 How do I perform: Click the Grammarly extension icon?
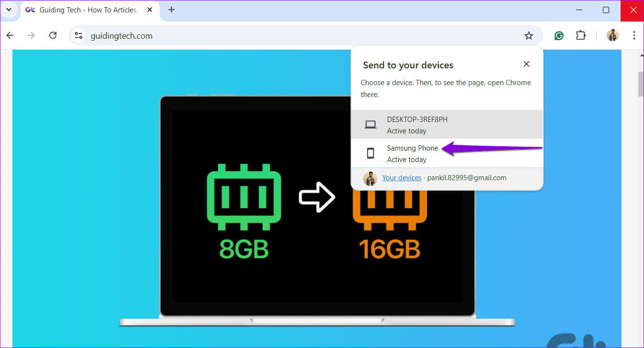(x=558, y=35)
